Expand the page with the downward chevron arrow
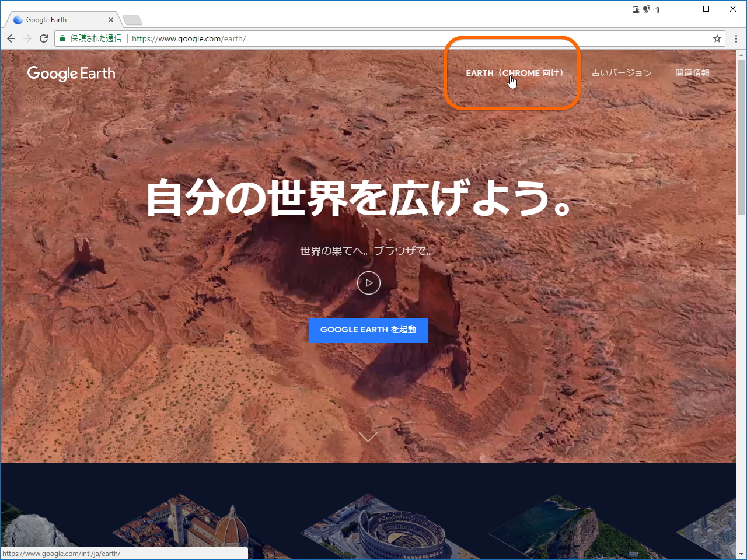Image resolution: width=747 pixels, height=560 pixels. pyautogui.click(x=368, y=436)
